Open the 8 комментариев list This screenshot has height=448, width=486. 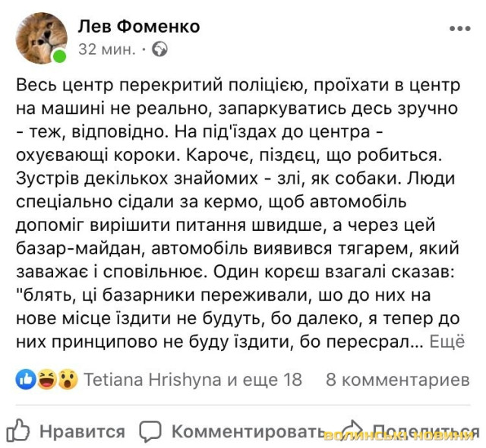click(x=397, y=380)
